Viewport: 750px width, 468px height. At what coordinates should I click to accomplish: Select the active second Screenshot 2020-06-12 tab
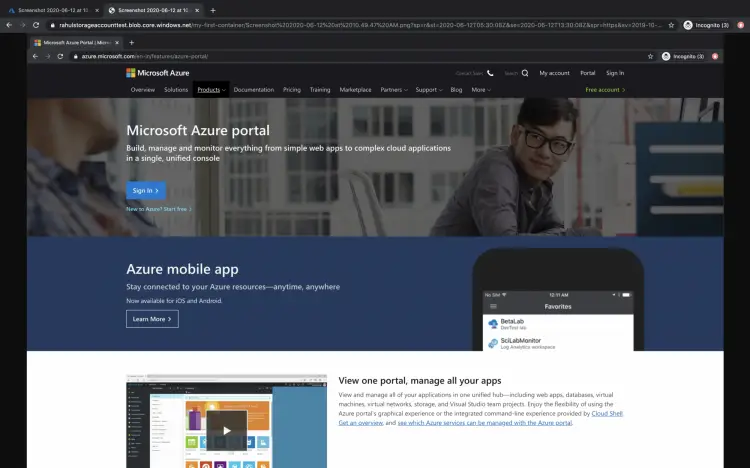pyautogui.click(x=153, y=10)
